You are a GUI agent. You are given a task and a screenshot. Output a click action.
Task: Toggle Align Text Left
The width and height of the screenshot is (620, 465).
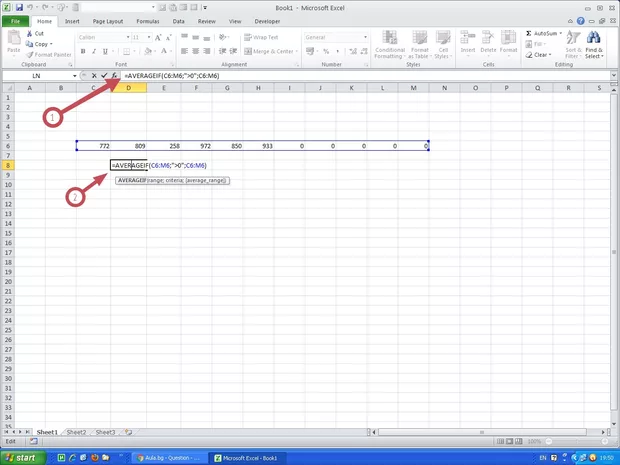[184, 51]
